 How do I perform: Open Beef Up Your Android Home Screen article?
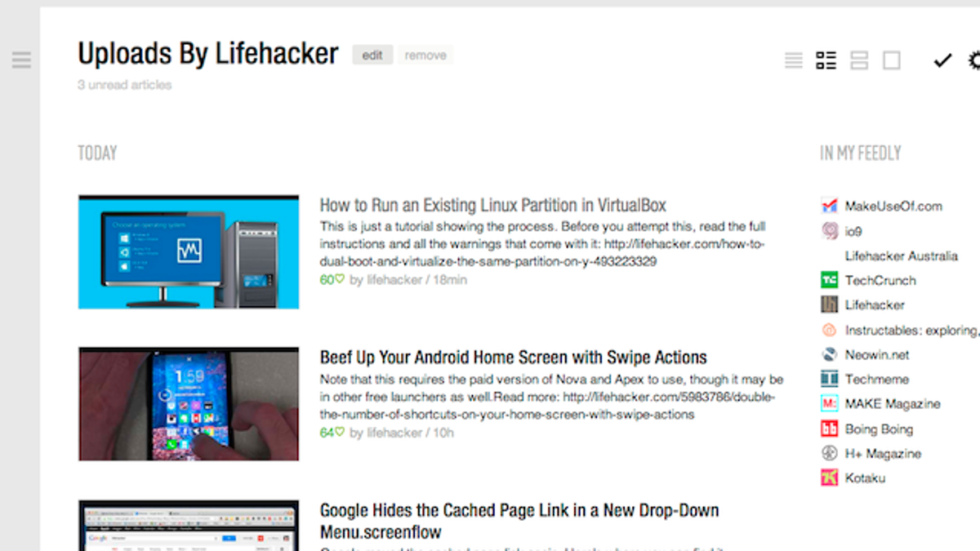pos(513,358)
